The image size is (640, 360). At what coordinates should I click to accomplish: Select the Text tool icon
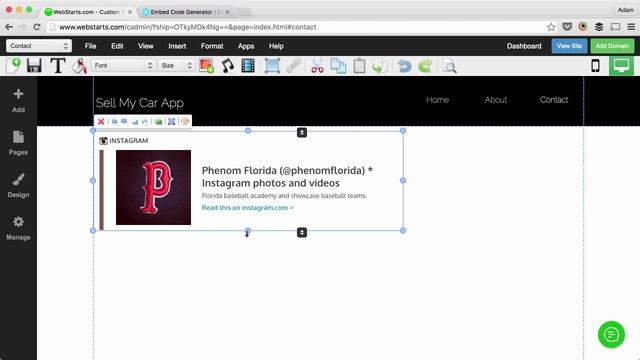(x=58, y=66)
